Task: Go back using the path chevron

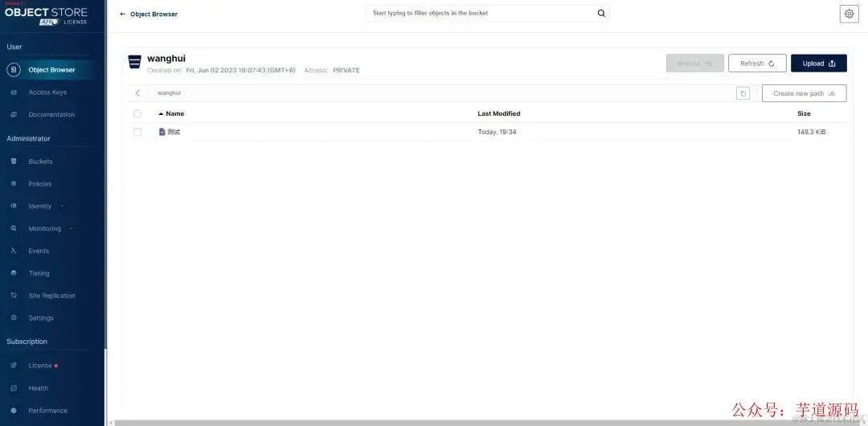Action: 137,93
